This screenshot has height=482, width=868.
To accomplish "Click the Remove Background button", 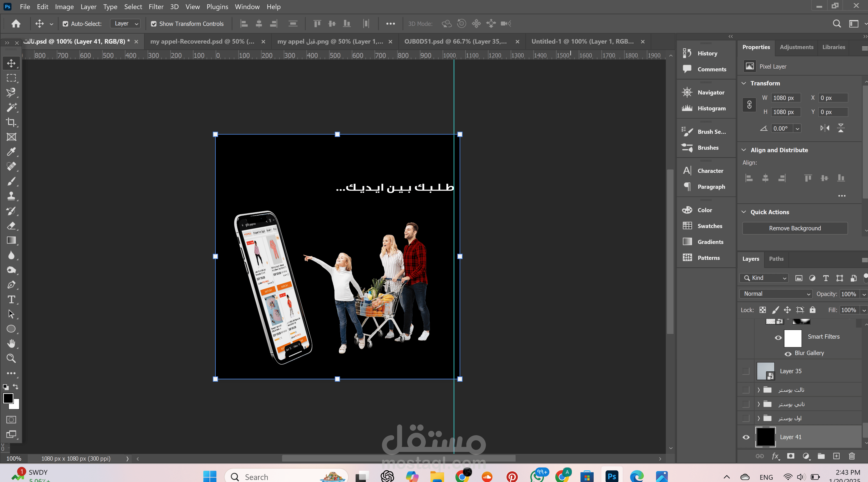I will point(795,228).
